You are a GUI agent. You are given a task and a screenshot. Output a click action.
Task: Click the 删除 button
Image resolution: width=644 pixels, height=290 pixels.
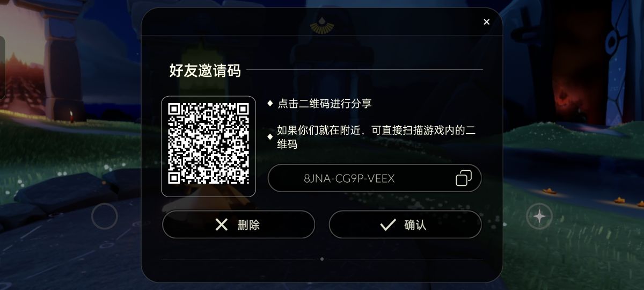coord(238,224)
